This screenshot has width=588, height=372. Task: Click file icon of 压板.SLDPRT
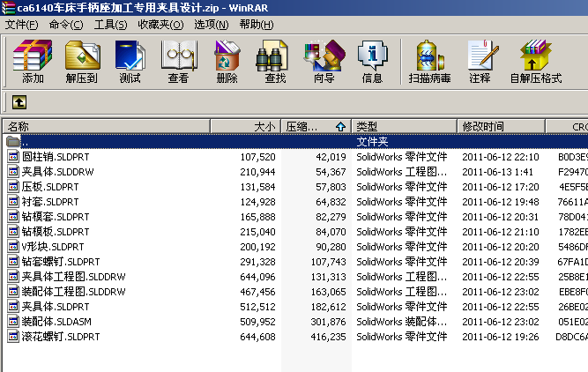pyautogui.click(x=13, y=186)
